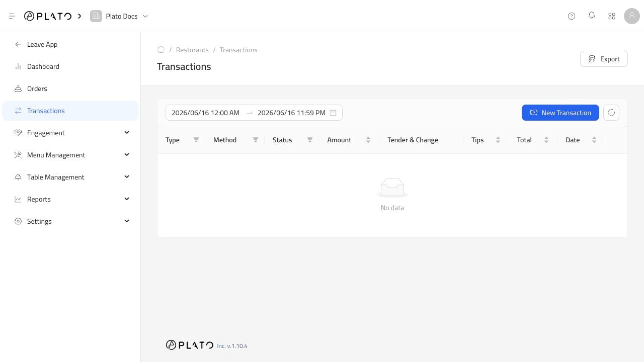Image resolution: width=644 pixels, height=362 pixels.
Task: Click Leave App in sidebar
Action: point(70,44)
